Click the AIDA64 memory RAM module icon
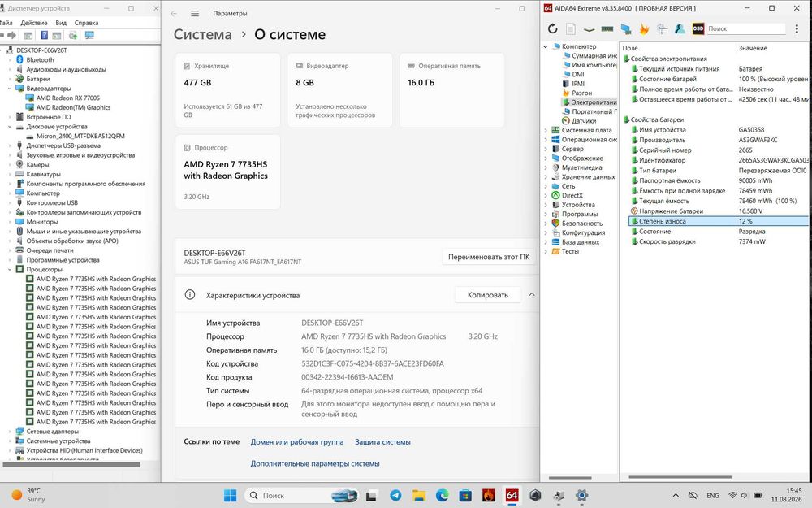 point(607,29)
